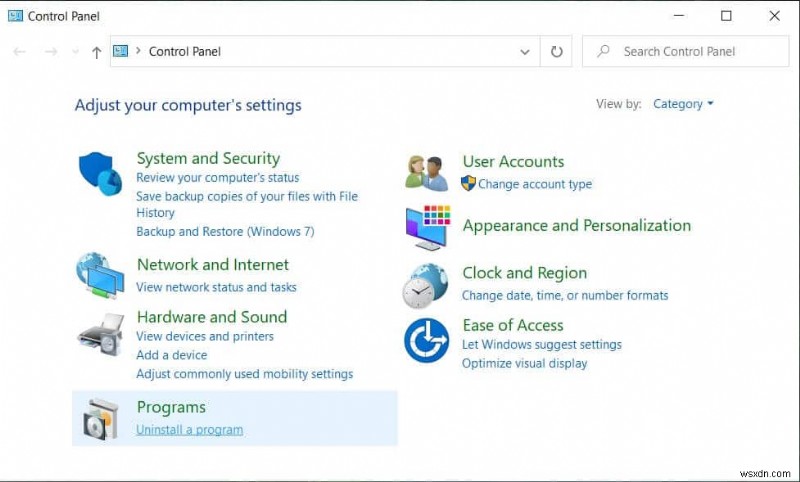Click the chevron before Control Panel breadcrumb

138,51
